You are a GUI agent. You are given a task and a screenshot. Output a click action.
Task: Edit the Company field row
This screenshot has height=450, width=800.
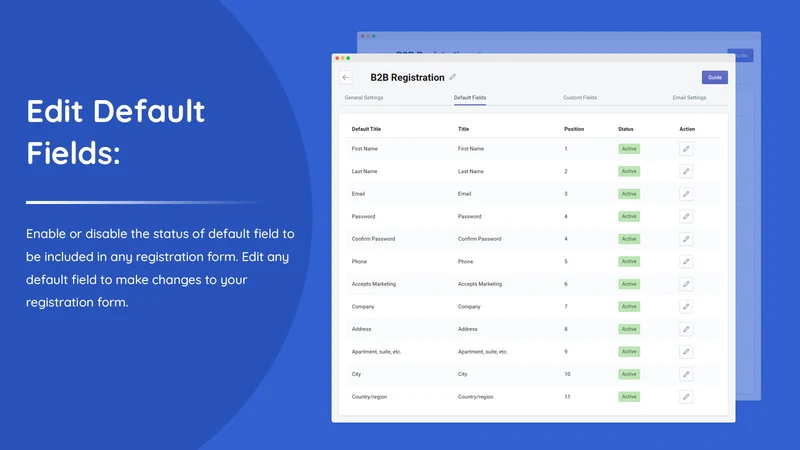(686, 307)
